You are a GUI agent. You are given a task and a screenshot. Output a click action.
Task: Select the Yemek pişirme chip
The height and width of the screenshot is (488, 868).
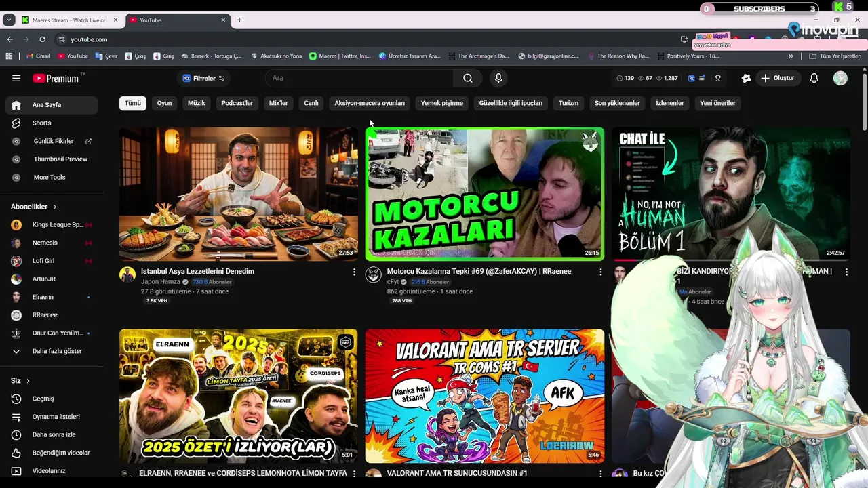pyautogui.click(x=442, y=103)
